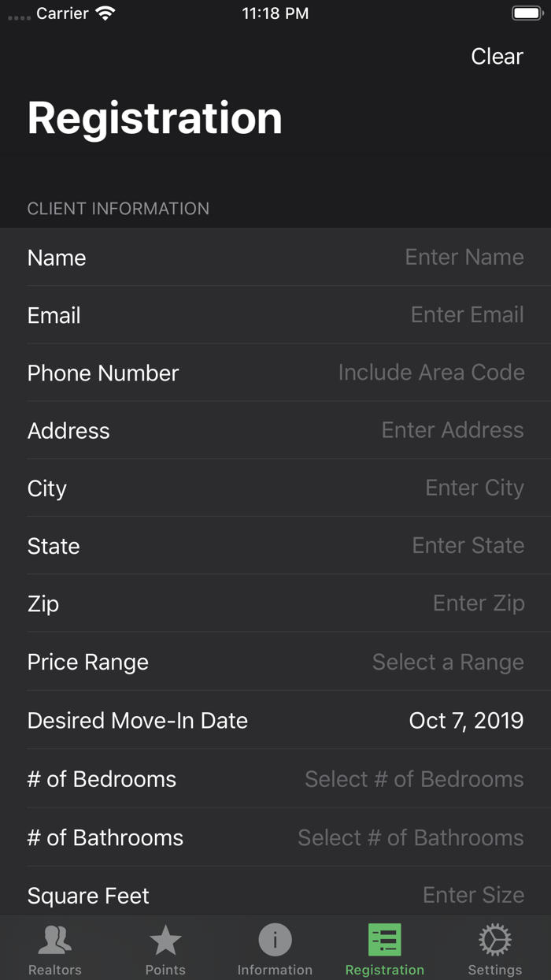Tap the Enter Zip field

(x=478, y=603)
